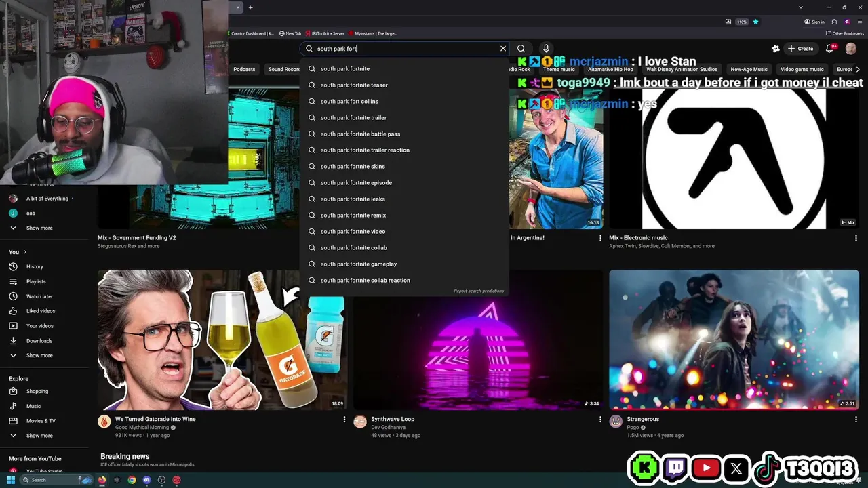Choose suggestion 'south park fortnite teaser'

[x=404, y=85]
